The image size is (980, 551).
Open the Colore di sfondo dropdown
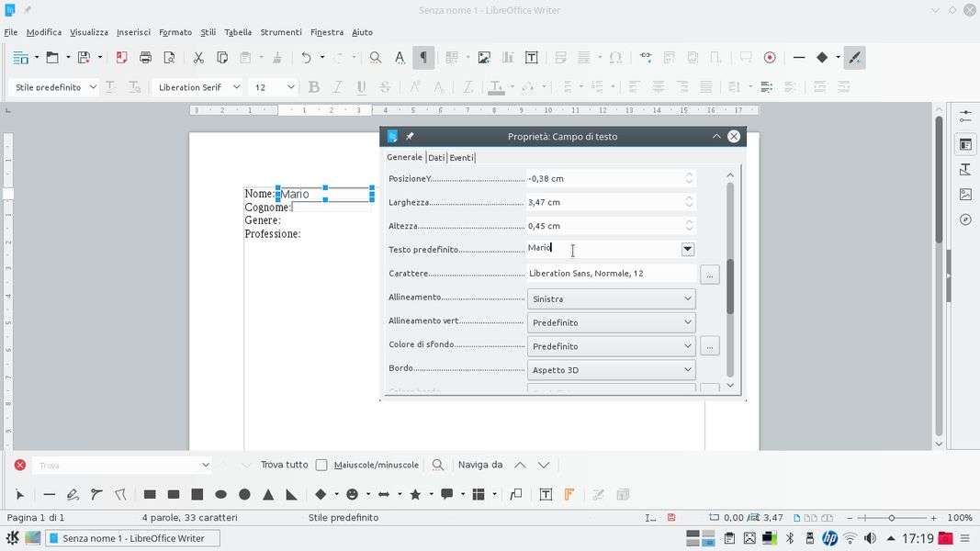[611, 346]
